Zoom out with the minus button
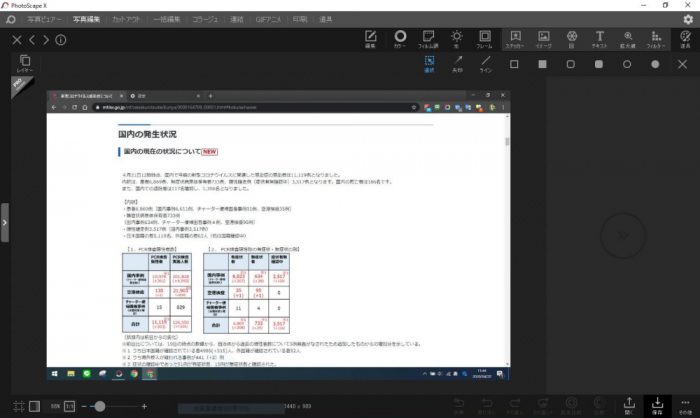 tap(84, 406)
